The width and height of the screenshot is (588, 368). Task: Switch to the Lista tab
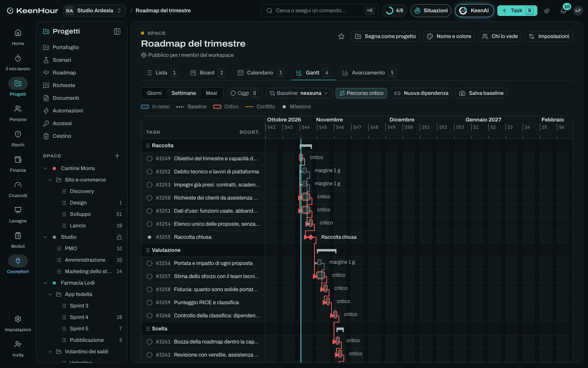tap(162, 73)
